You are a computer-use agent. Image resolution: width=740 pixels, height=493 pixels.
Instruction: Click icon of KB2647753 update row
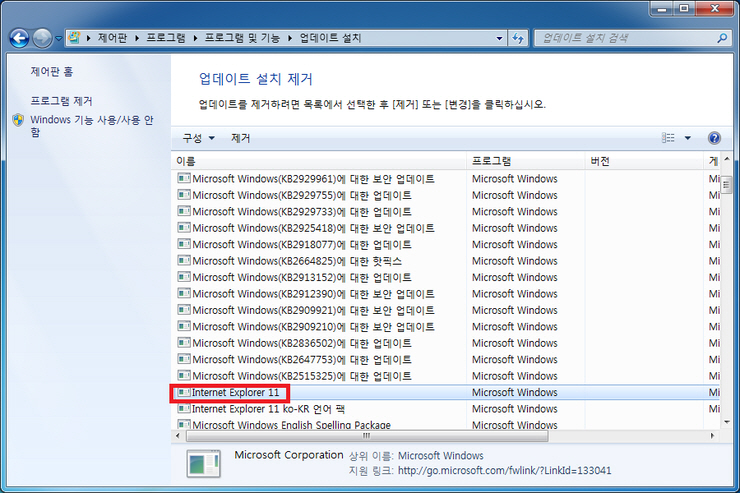coord(184,359)
